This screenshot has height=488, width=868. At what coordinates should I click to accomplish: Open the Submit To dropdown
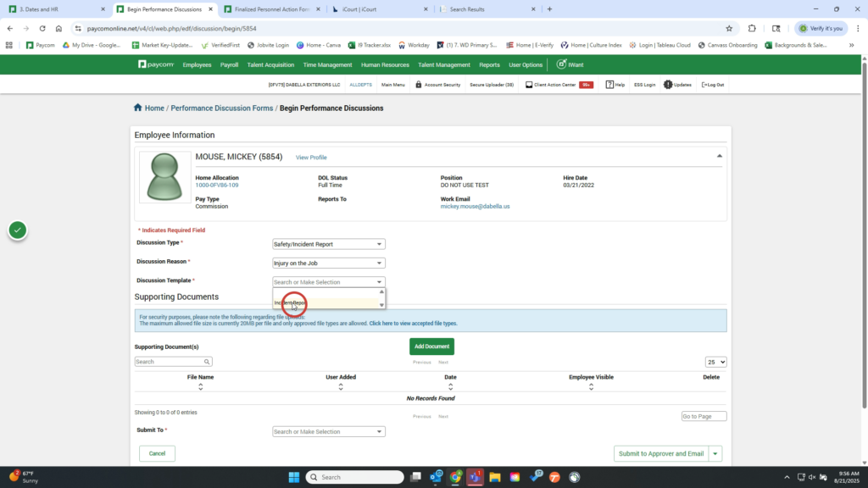click(328, 431)
